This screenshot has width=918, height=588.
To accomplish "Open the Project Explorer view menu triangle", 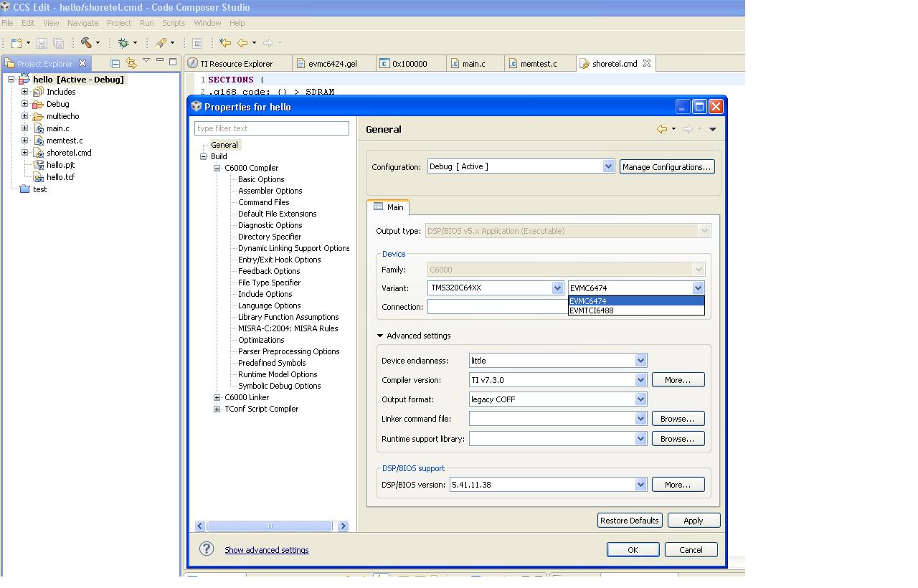I will (146, 60).
